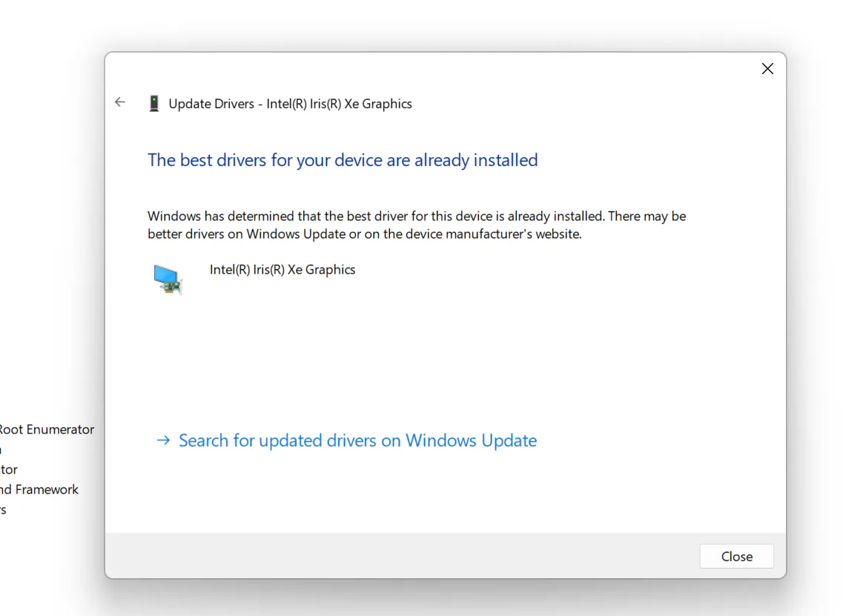Close the Update Drivers dialog with X
Viewport: 863px width, 616px height.
pyautogui.click(x=767, y=69)
